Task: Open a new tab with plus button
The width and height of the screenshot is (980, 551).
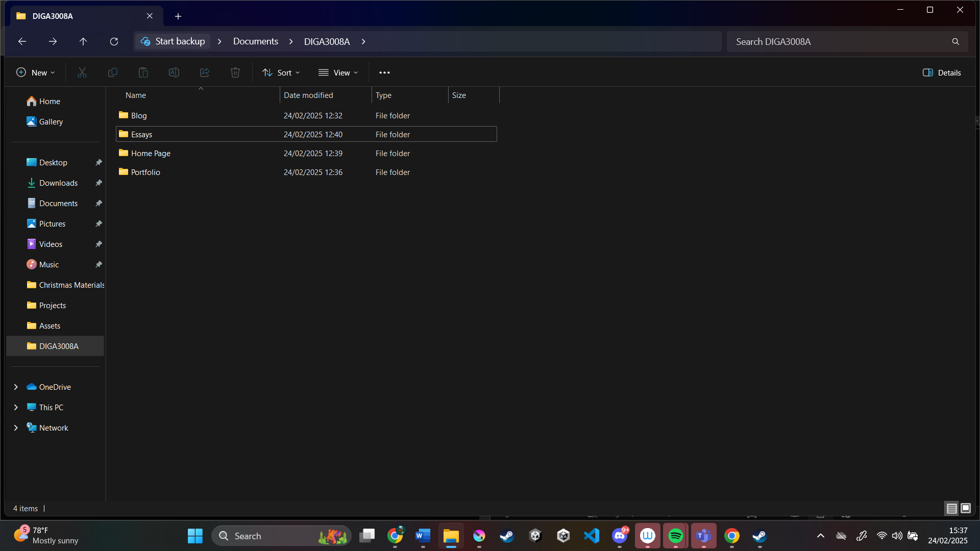Action: 178,16
